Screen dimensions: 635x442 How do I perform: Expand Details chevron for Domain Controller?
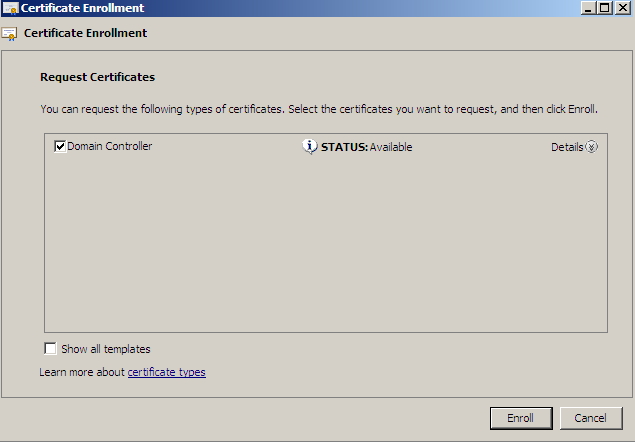tap(592, 147)
